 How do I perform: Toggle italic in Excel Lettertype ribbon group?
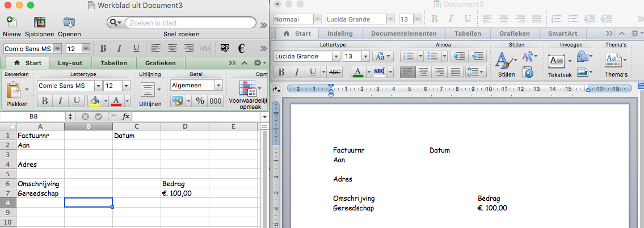click(60, 101)
